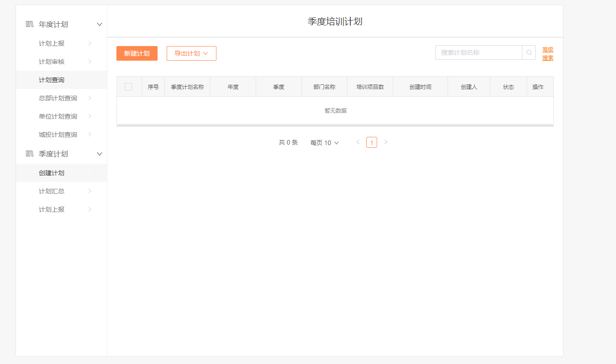Click the table horizontal scrollbar
The width and height of the screenshot is (616, 364).
coord(335,125)
